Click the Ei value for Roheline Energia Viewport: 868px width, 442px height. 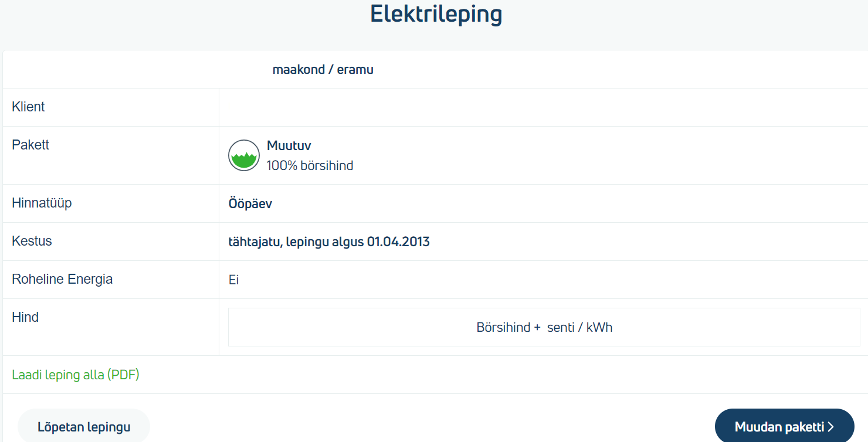point(233,280)
